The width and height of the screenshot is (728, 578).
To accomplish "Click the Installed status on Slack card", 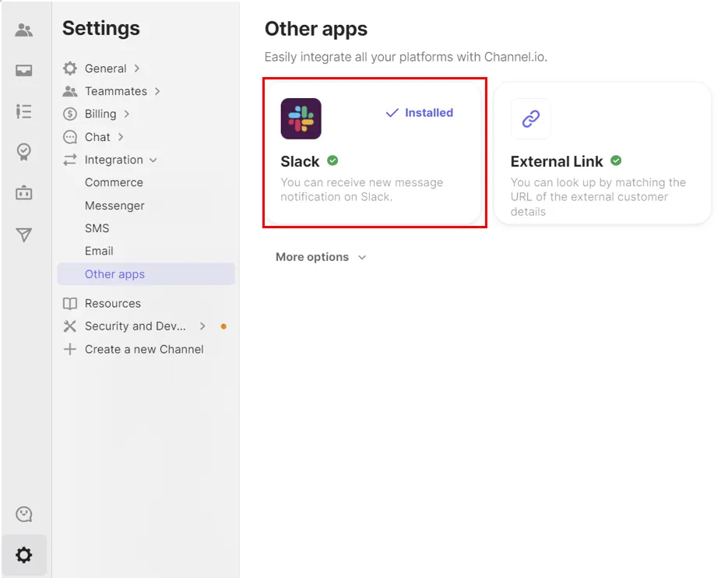I will [420, 113].
